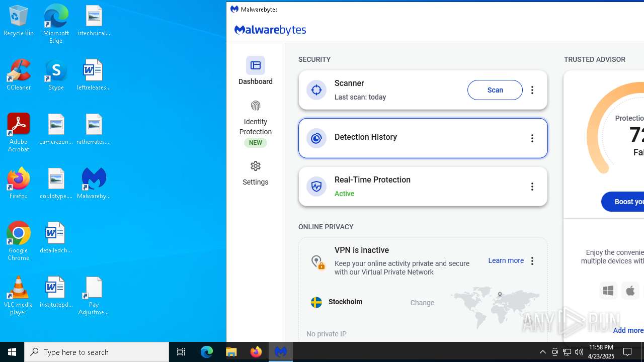644x362 pixels.
Task: Open Real-Time Protection three-dot menu
Action: point(532,187)
